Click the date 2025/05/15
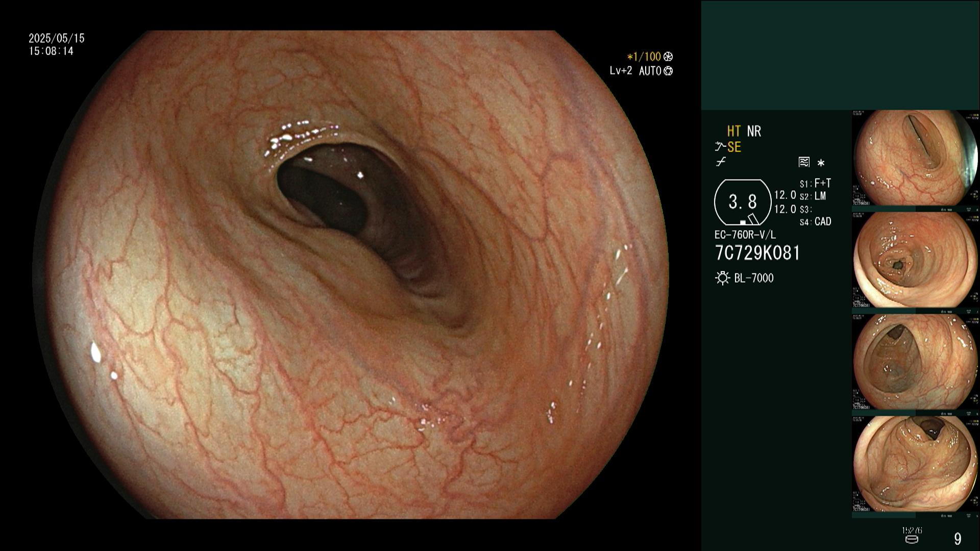The width and height of the screenshot is (980, 551). 57,38
